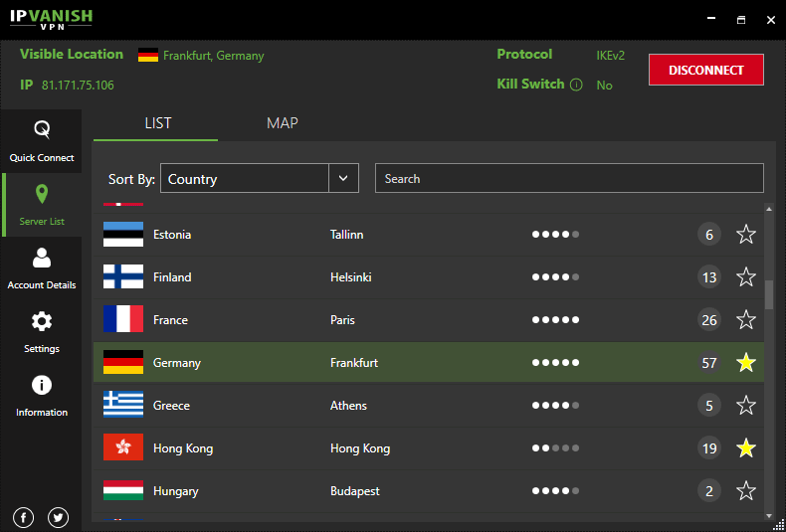This screenshot has height=532, width=786.
Task: Click the German flag beside Visible Location
Action: (148, 55)
